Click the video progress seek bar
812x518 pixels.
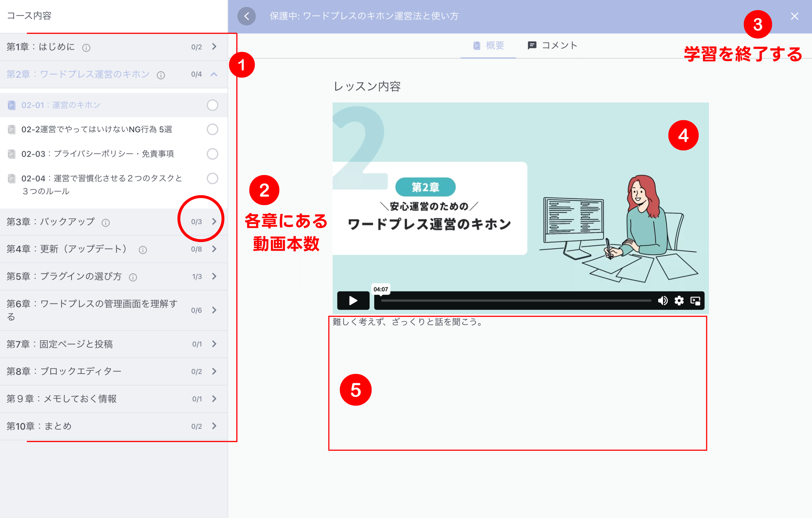click(516, 300)
